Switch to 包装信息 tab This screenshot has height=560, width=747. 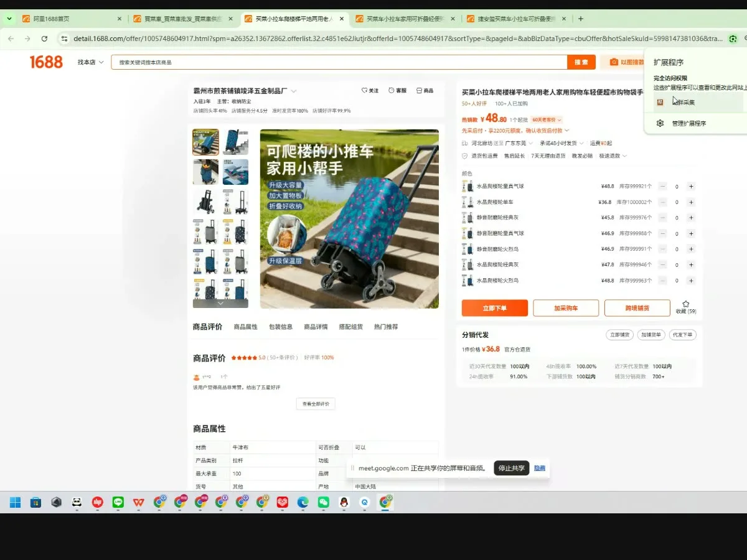click(x=281, y=327)
